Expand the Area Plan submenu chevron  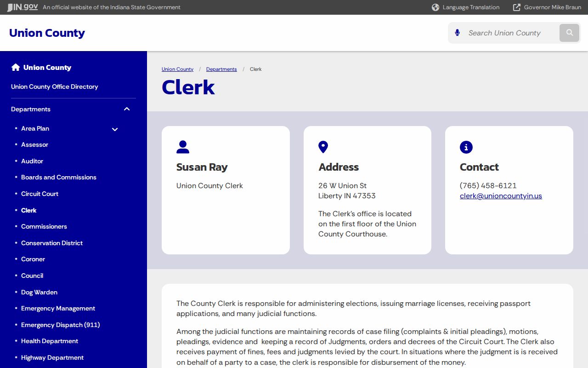[x=115, y=129]
